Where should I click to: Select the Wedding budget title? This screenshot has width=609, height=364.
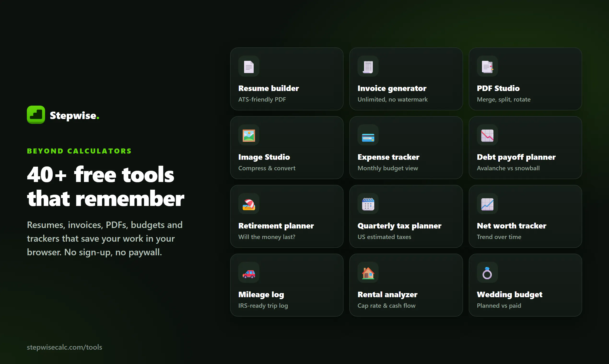(509, 295)
